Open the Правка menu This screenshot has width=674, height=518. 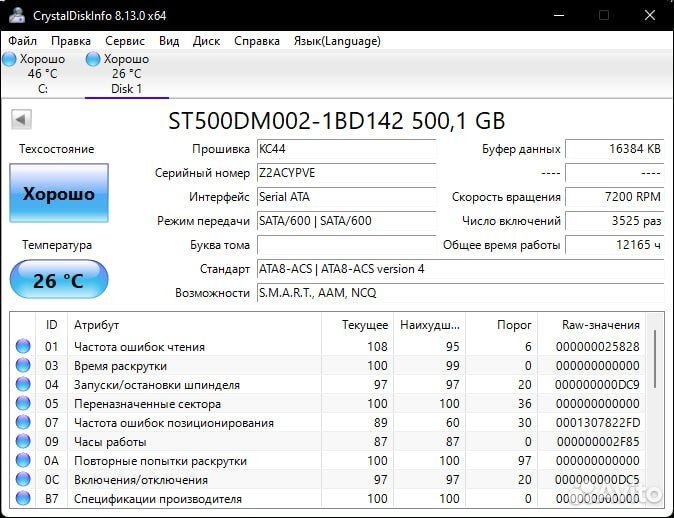[71, 41]
